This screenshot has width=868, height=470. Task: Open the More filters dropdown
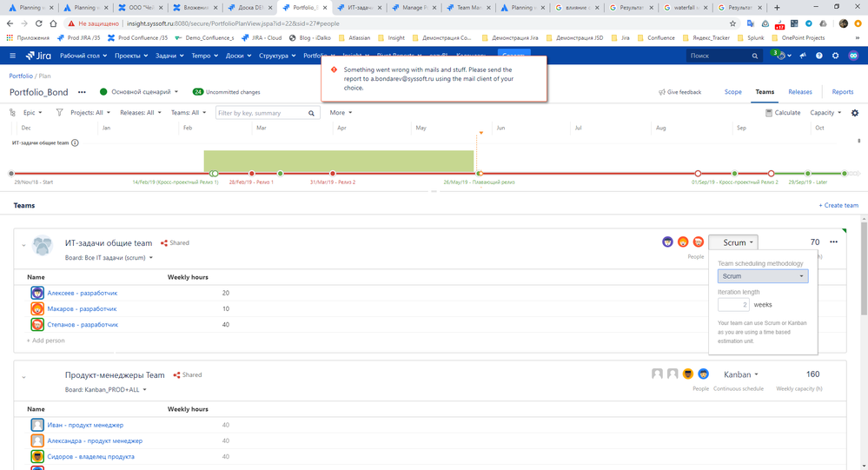[341, 112]
